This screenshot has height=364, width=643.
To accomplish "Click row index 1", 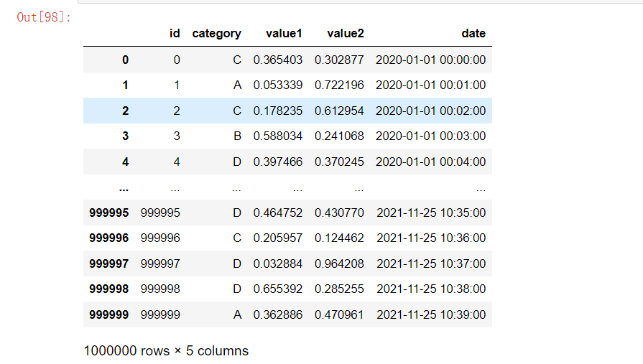I will pos(126,85).
